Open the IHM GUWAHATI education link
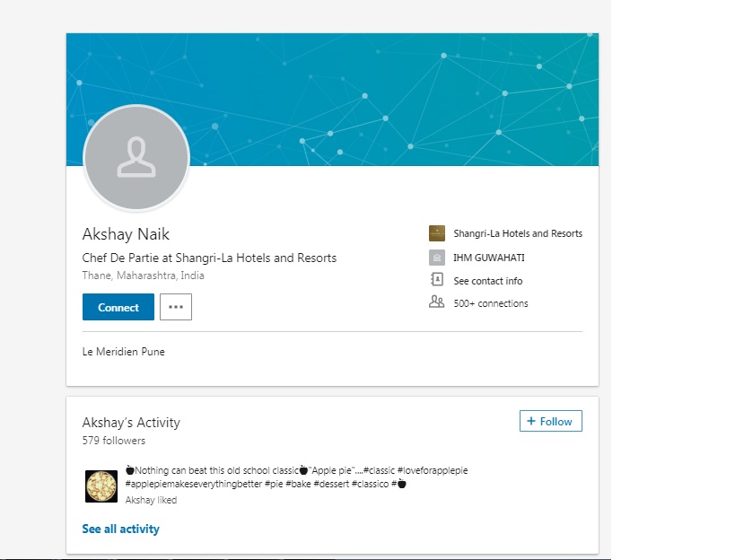The height and width of the screenshot is (560, 735). pos(489,258)
